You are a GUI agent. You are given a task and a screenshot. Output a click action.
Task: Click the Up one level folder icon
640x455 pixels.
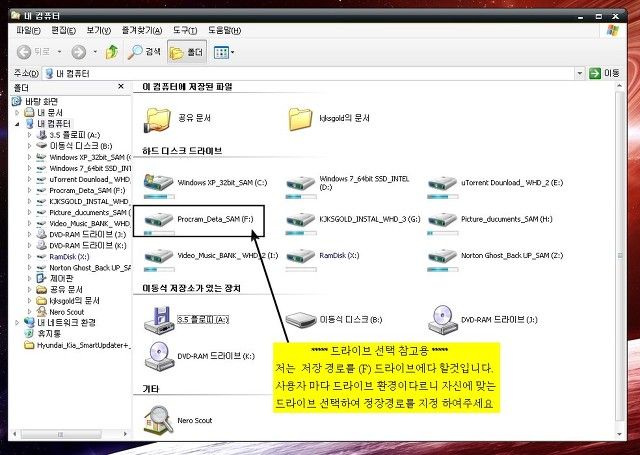pos(112,52)
